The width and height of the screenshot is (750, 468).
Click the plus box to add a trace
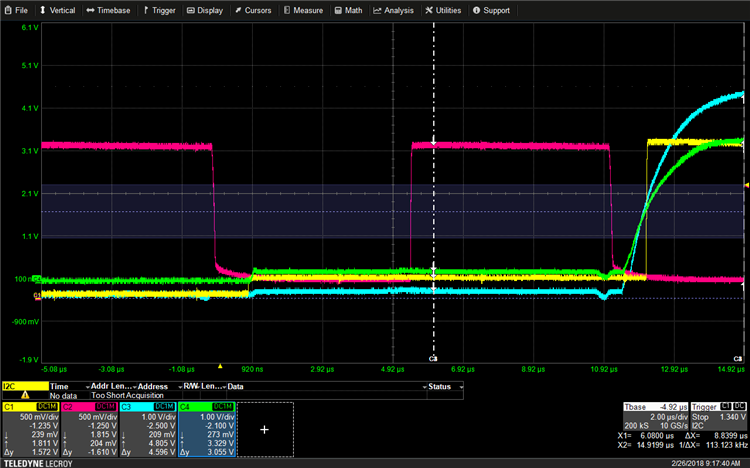point(264,429)
